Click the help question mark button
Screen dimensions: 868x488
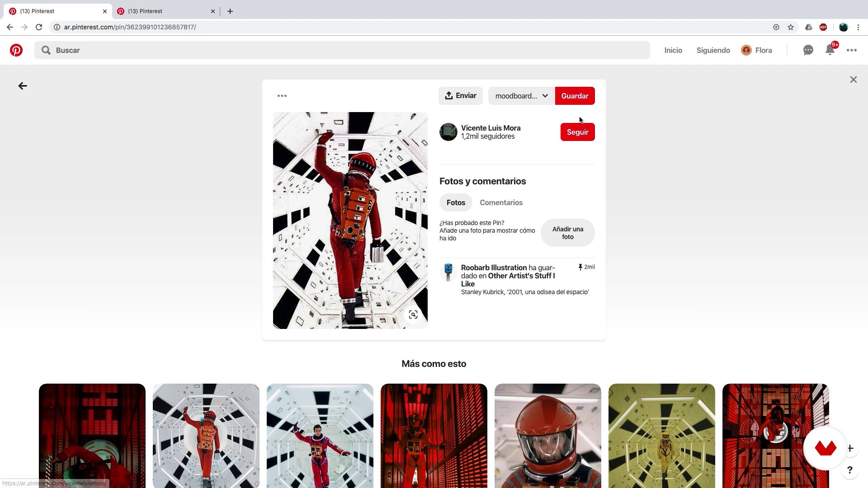[x=850, y=470]
